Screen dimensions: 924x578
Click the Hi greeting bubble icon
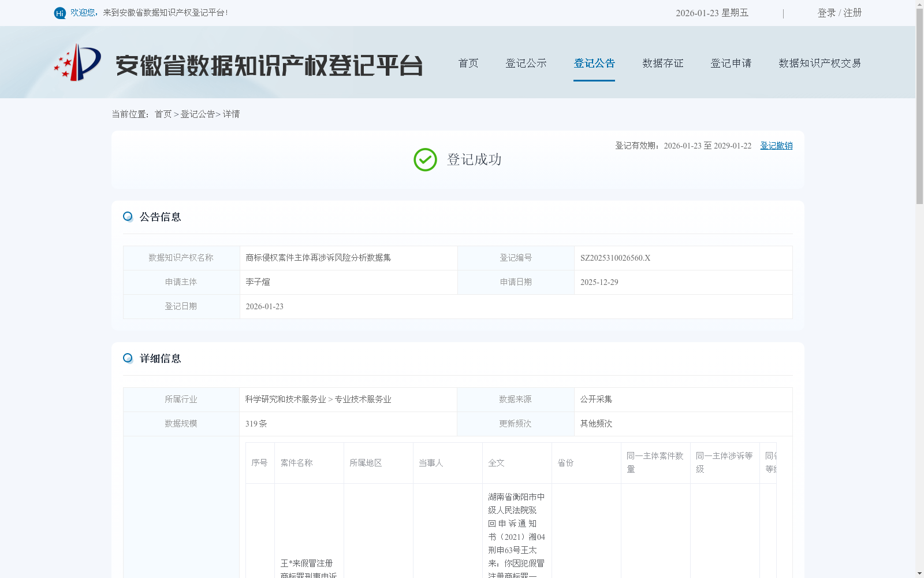[59, 13]
